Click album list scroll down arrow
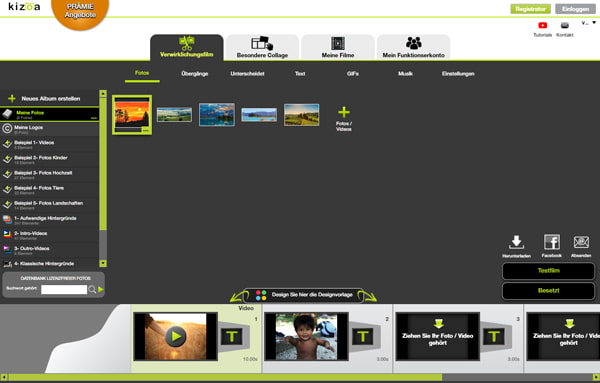 (x=103, y=263)
